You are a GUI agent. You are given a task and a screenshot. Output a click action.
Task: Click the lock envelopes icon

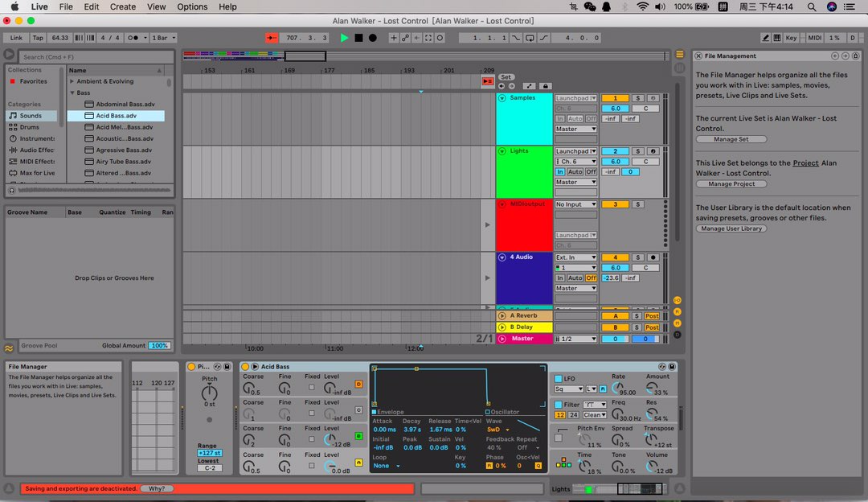pyautogui.click(x=546, y=86)
